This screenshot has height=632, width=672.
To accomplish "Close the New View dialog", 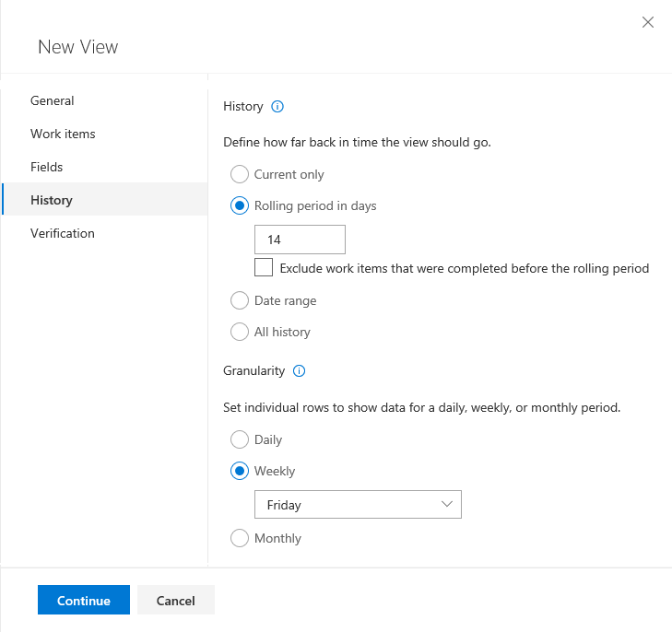I will tap(647, 22).
